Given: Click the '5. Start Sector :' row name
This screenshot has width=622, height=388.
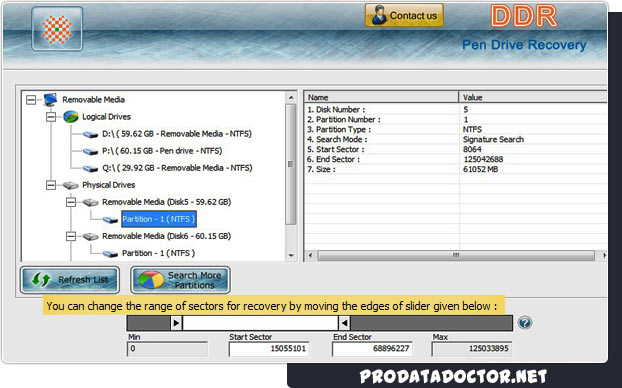Looking at the screenshot, I should [x=336, y=149].
